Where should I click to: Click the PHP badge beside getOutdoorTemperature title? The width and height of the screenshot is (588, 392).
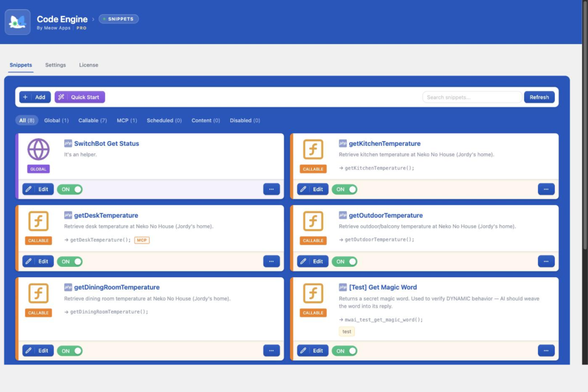[x=343, y=215]
